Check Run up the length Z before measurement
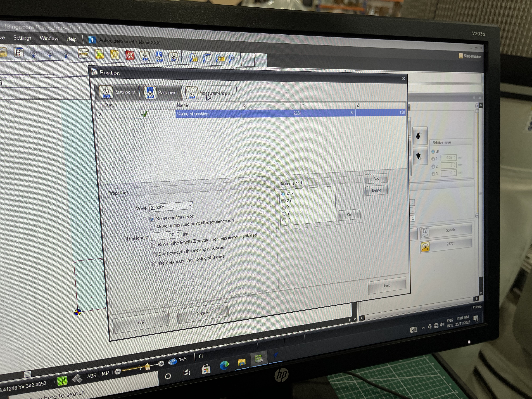 [x=153, y=245]
